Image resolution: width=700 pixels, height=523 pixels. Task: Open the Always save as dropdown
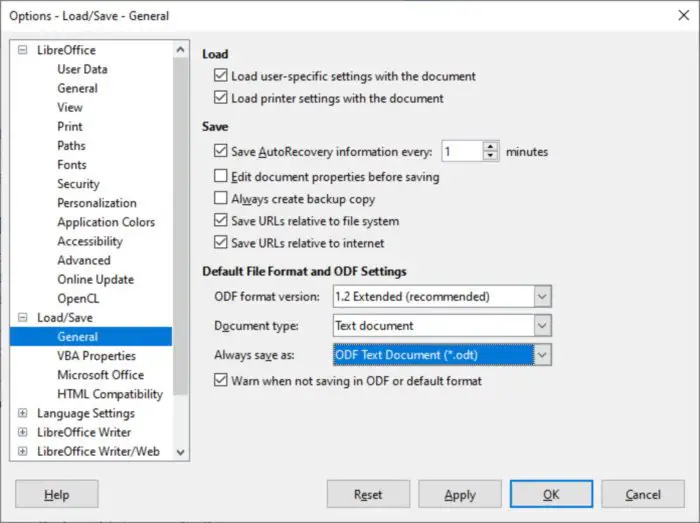pos(542,355)
